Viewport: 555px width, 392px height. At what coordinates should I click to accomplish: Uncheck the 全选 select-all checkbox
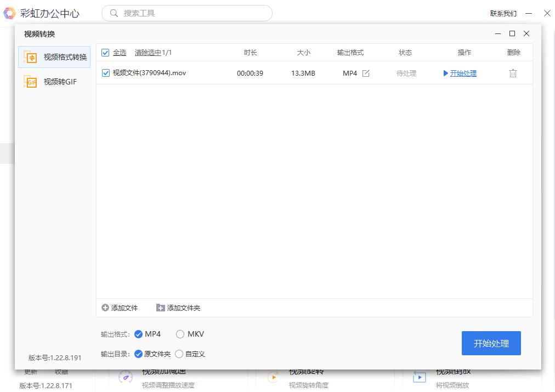click(x=104, y=53)
